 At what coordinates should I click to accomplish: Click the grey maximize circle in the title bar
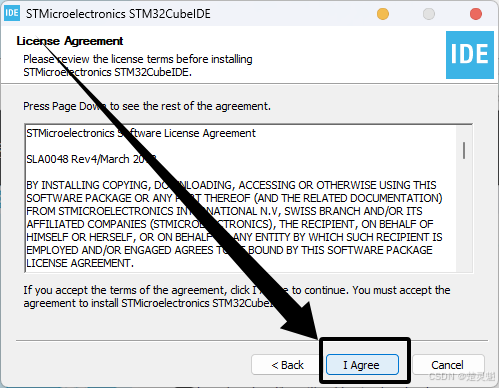coord(429,14)
